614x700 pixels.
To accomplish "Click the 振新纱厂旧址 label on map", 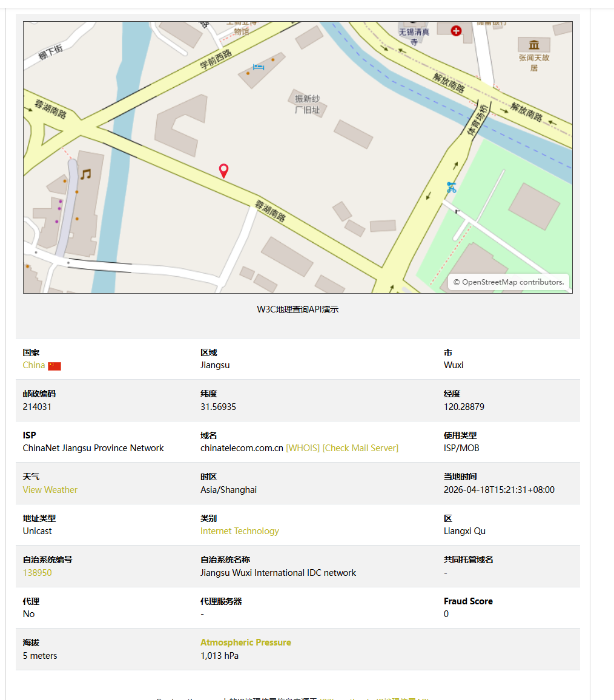I will click(307, 104).
